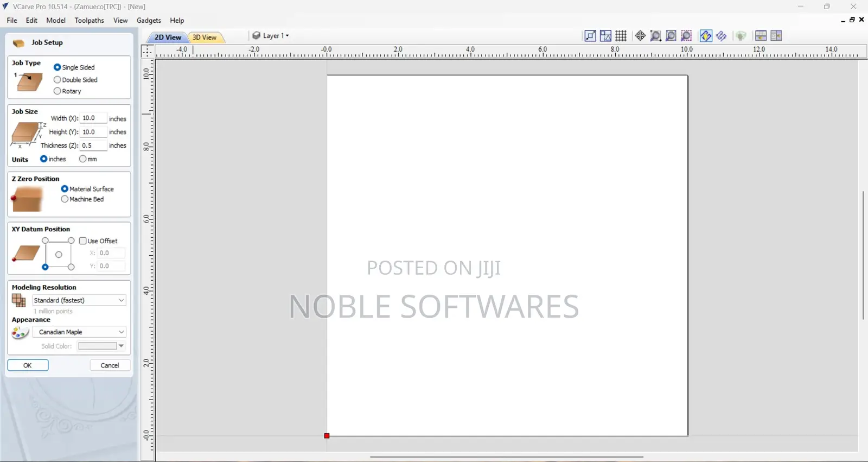
Task: Click the smart snapping guides icon
Action: 605,36
